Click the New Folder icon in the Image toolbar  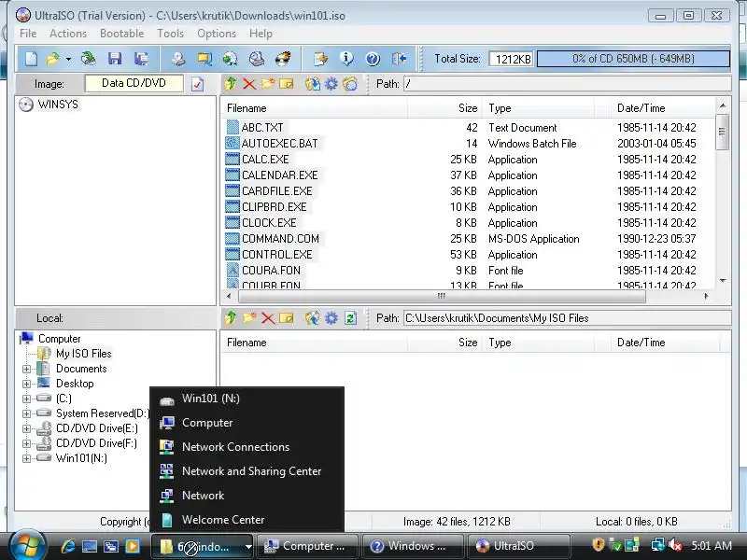tap(268, 84)
